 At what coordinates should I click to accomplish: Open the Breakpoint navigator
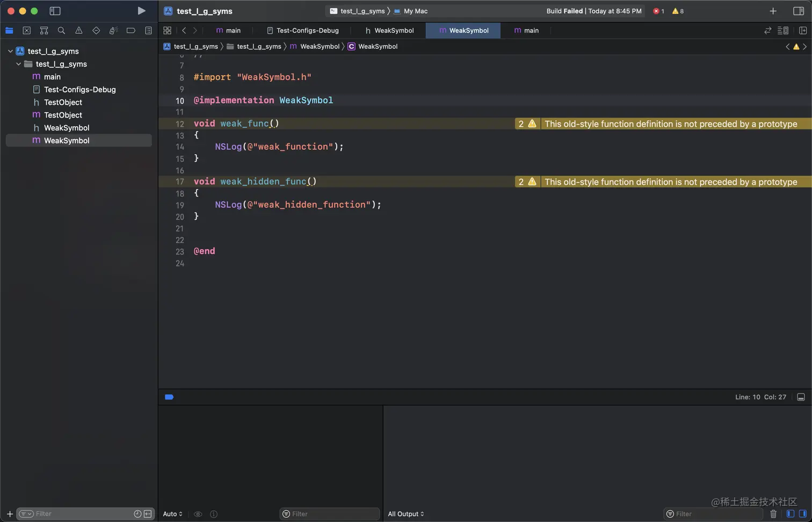coord(130,31)
